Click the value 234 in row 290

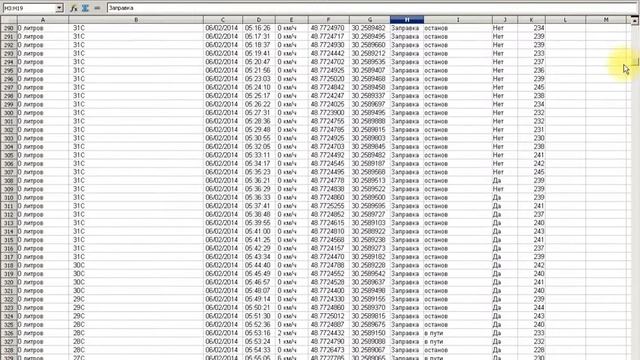pos(531,28)
